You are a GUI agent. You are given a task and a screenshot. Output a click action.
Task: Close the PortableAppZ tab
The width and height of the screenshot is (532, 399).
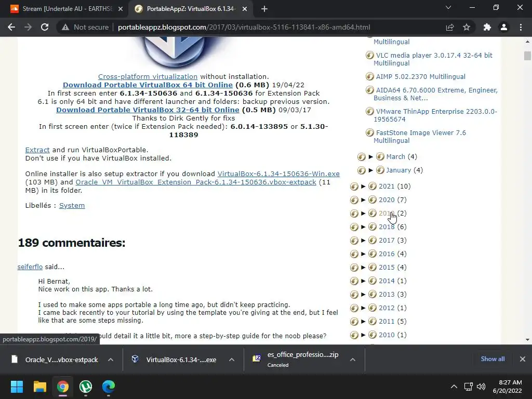tap(245, 9)
